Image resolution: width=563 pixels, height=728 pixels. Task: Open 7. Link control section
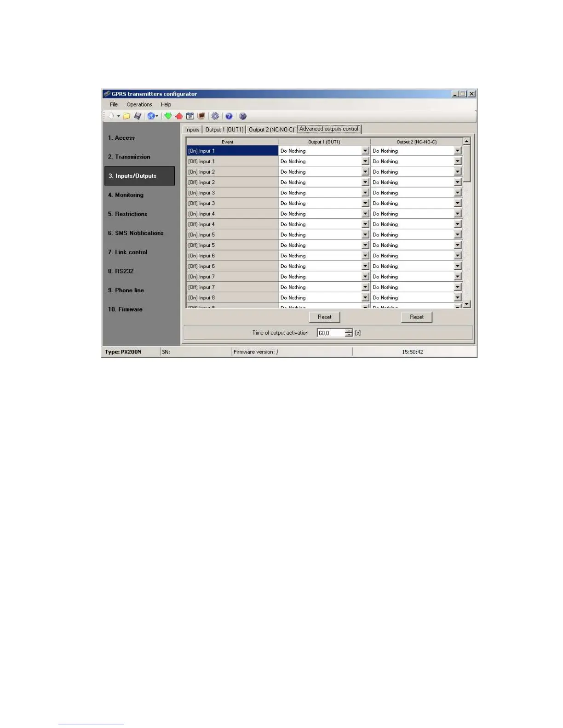pyautogui.click(x=127, y=252)
